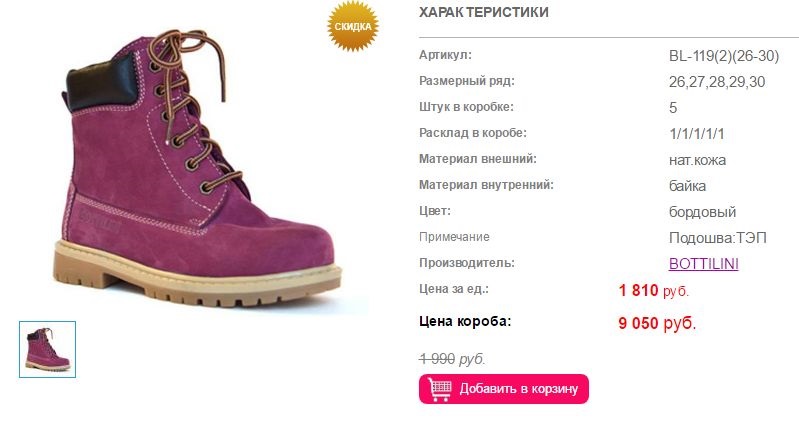Click the color value бордовый
The width and height of the screenshot is (799, 435).
coord(702,212)
